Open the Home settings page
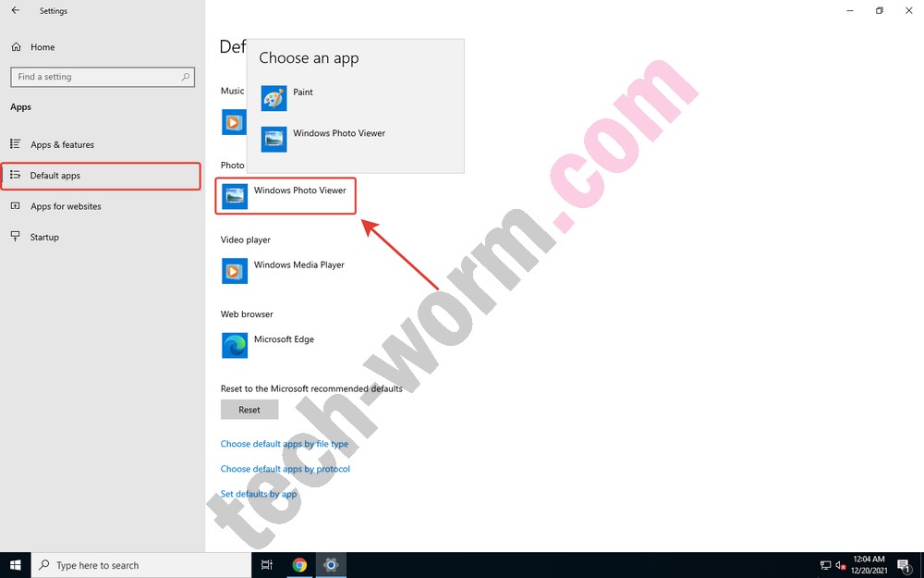The width and height of the screenshot is (924, 578). pyautogui.click(x=42, y=47)
